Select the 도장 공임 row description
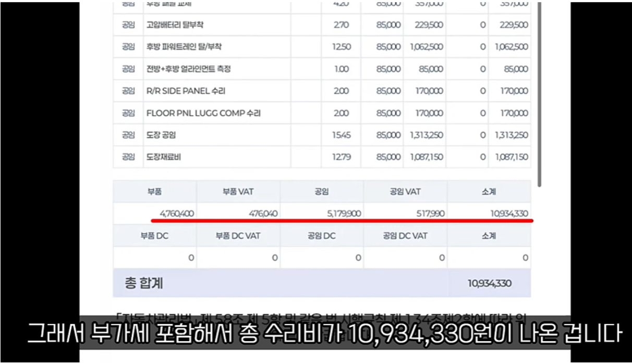This screenshot has height=364, width=632. pos(161,135)
